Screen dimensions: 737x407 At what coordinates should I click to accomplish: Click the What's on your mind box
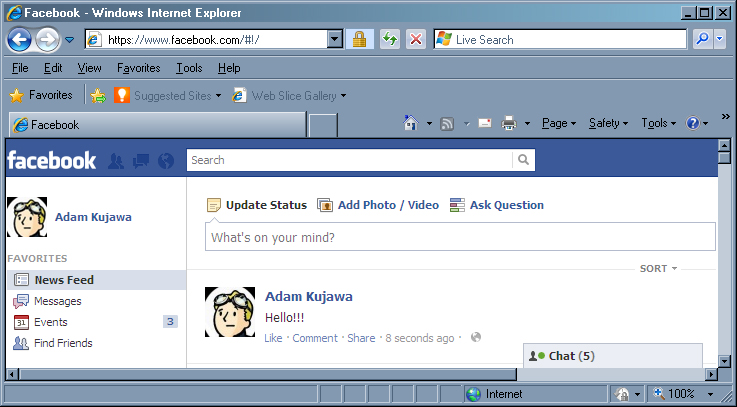[x=460, y=237]
